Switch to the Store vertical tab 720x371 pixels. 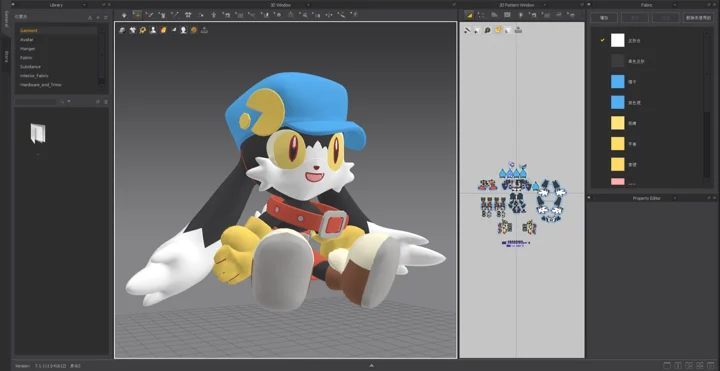[6, 56]
